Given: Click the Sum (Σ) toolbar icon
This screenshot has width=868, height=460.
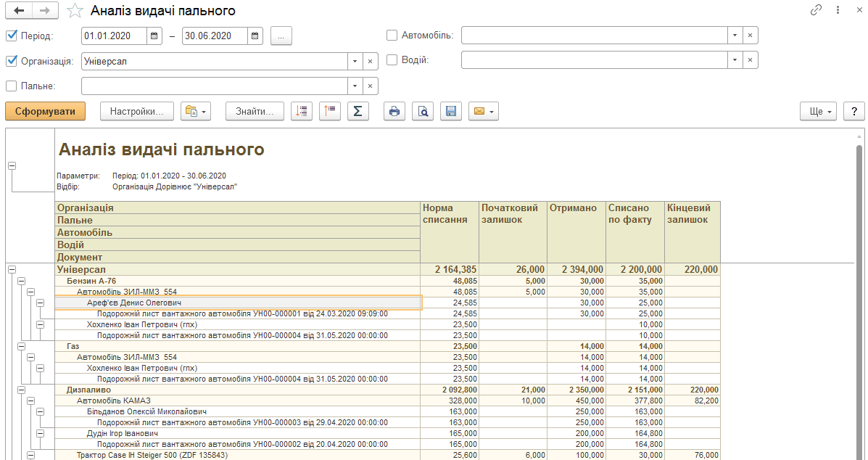Looking at the screenshot, I should point(358,111).
